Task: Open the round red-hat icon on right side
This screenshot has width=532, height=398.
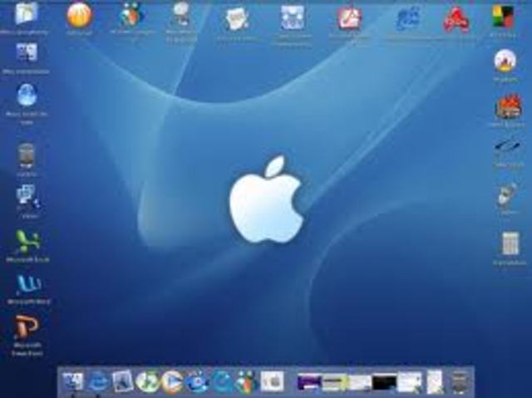Action: (505, 61)
